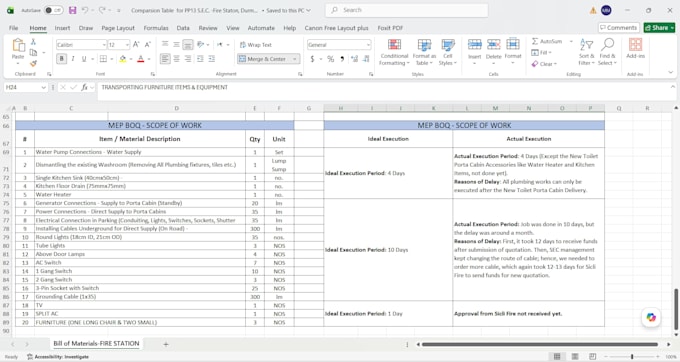Open the font size dropdown
Screen dimensions: 680x362
point(127,45)
